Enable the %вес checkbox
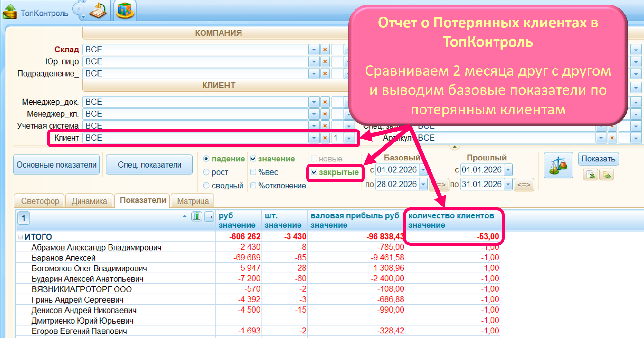 coord(253,172)
